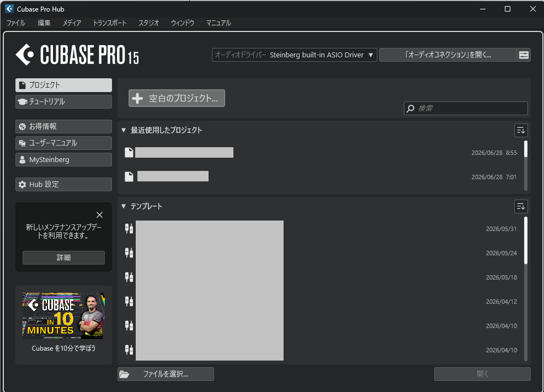This screenshot has width=544, height=392.
Task: Click file icon of project from 8:55
Action: tap(129, 153)
